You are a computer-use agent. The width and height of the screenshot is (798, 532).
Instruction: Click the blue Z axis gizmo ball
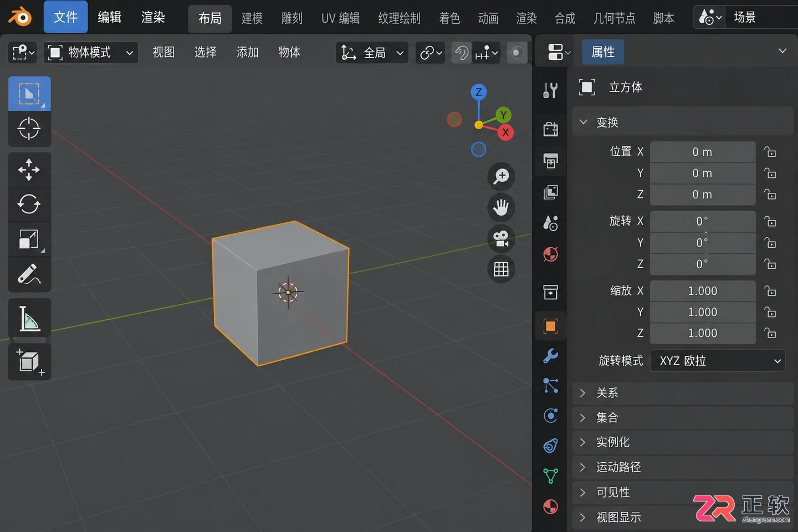pyautogui.click(x=479, y=92)
